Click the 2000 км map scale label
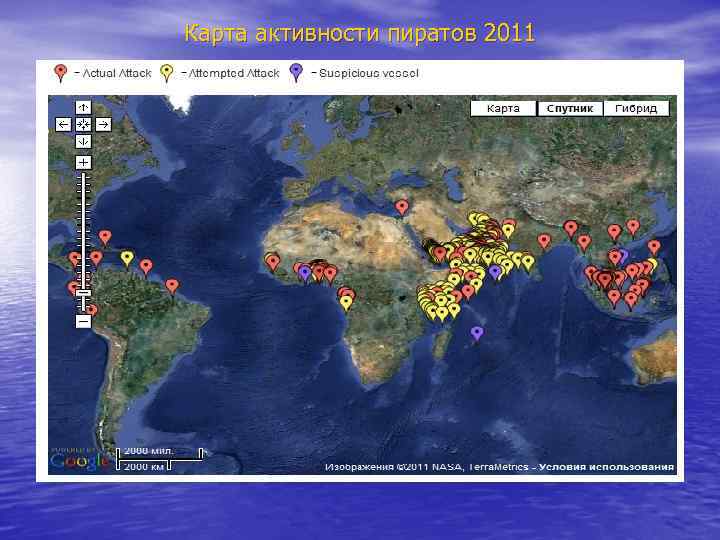Viewport: 720px width, 540px height. (144, 467)
